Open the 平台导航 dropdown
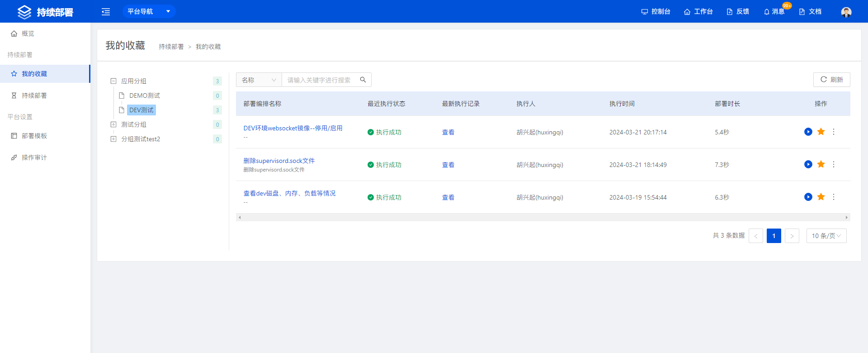 tap(149, 11)
